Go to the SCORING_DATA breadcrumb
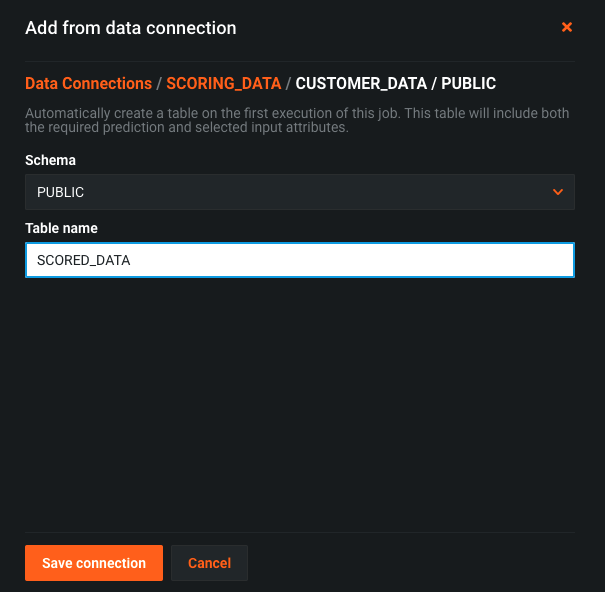This screenshot has height=592, width=605. pyautogui.click(x=223, y=83)
